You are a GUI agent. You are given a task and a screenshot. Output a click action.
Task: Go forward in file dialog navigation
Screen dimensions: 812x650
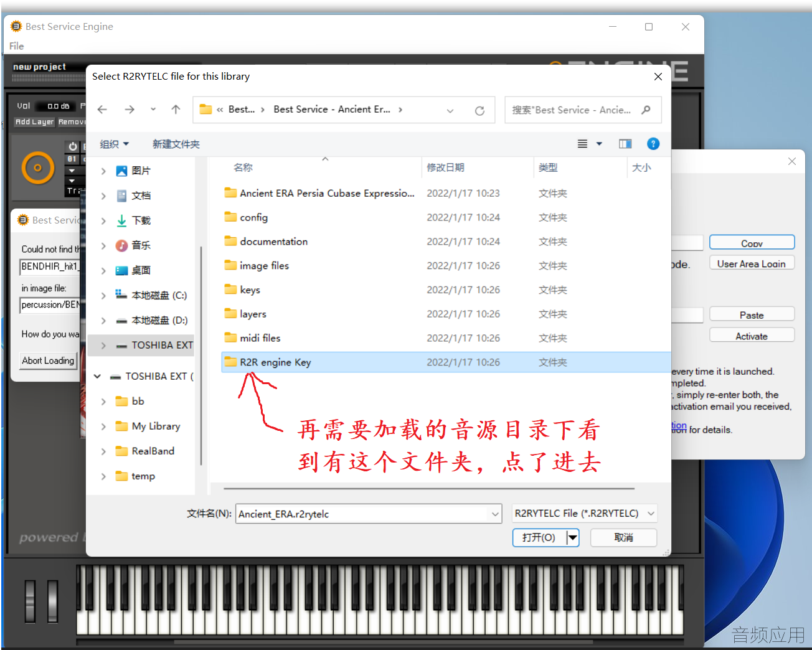pyautogui.click(x=130, y=110)
